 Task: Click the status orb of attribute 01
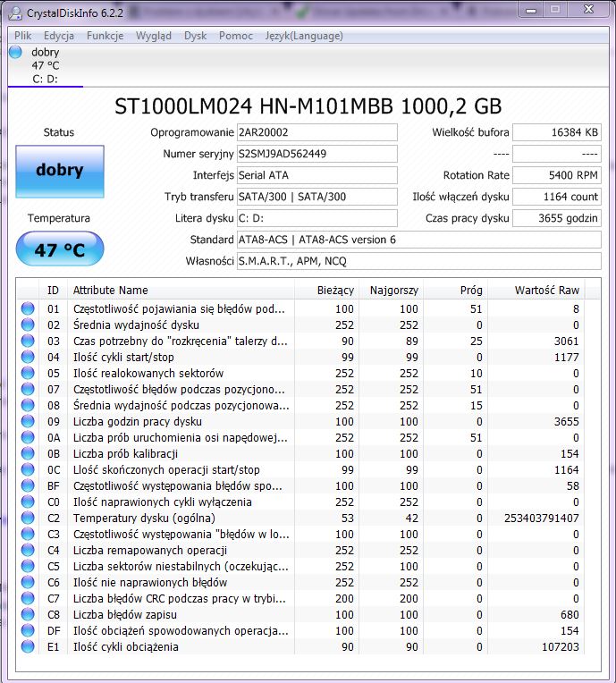[28, 308]
